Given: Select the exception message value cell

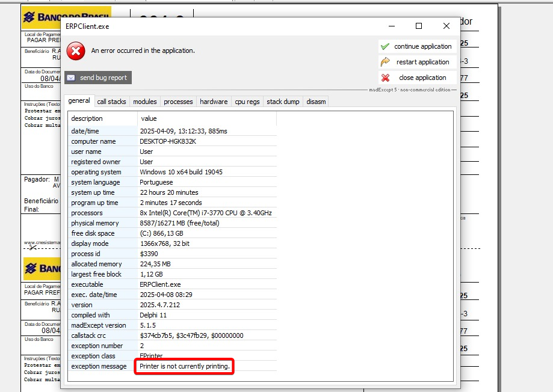Looking at the screenshot, I should pyautogui.click(x=185, y=366).
